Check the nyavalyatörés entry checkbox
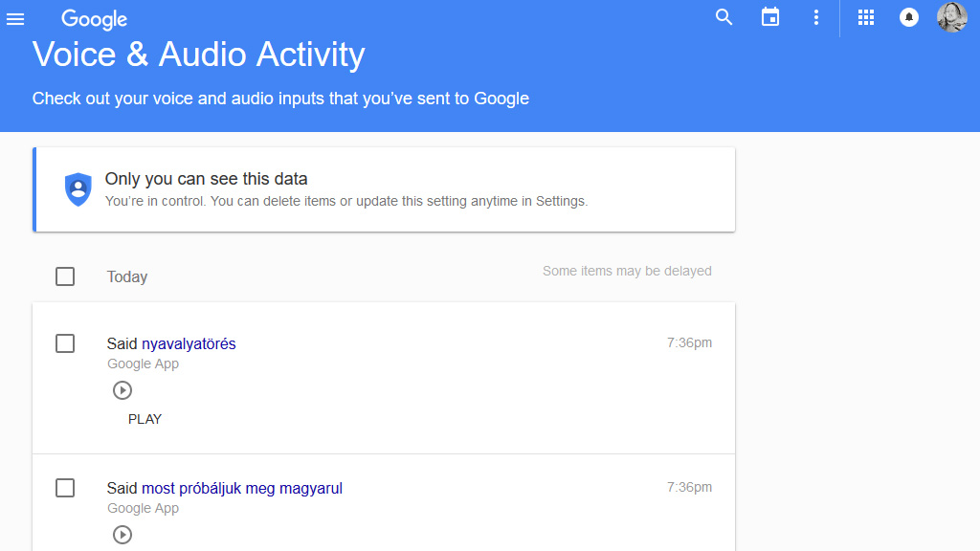This screenshot has height=551, width=980. pos(65,343)
